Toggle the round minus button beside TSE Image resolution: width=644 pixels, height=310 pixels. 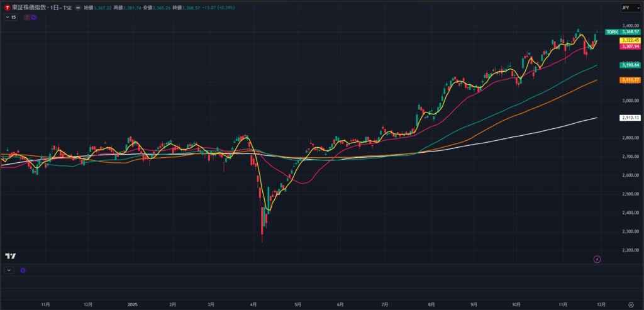pyautogui.click(x=77, y=7)
